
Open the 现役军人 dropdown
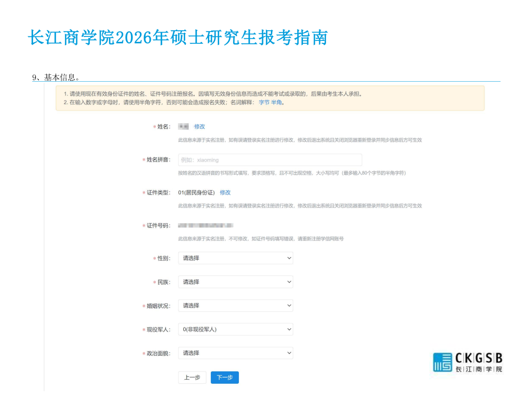coord(235,329)
